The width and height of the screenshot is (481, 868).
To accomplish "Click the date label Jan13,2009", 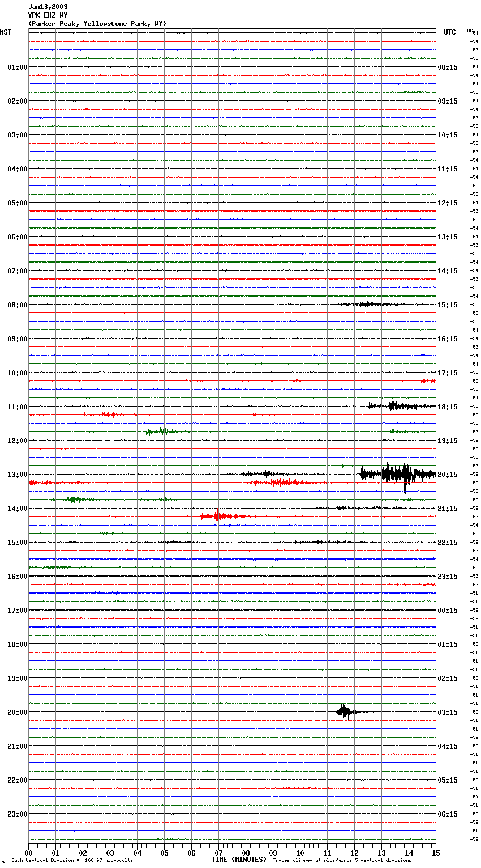I will [48, 7].
